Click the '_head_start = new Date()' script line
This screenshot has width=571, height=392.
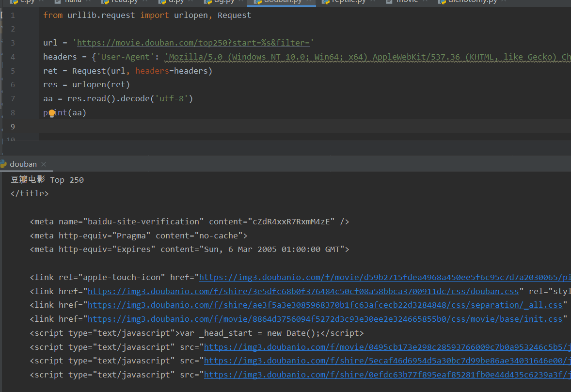197,333
